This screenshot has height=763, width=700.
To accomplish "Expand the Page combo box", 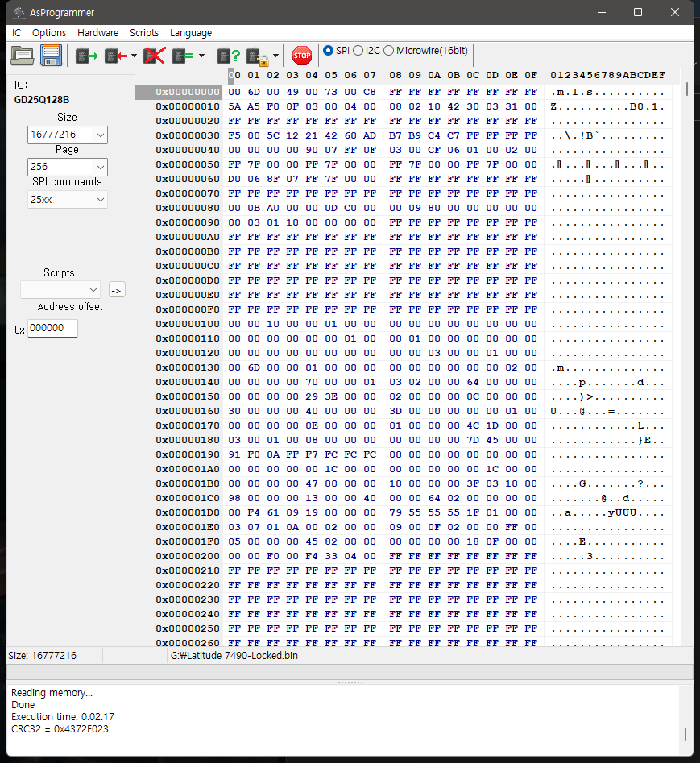I will (100, 167).
